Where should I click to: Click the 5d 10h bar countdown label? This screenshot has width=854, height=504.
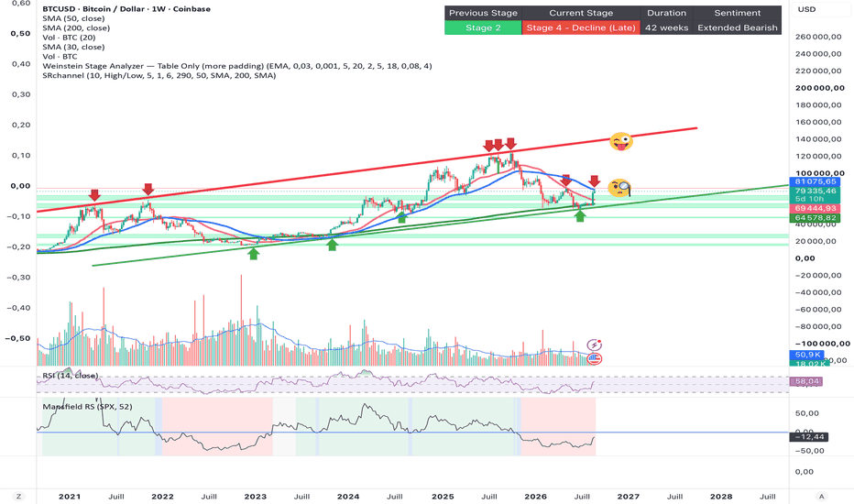[810, 199]
